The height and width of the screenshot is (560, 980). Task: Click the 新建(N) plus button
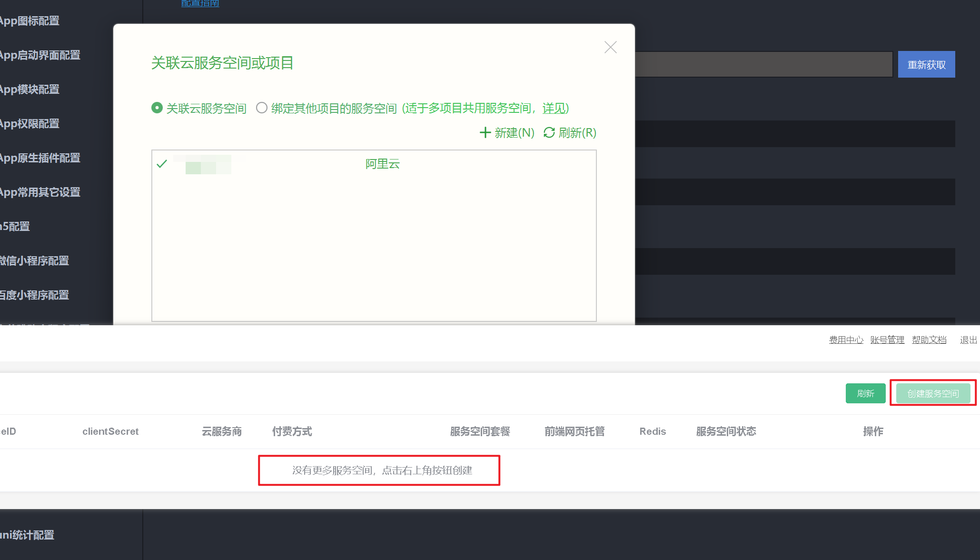[x=506, y=132]
